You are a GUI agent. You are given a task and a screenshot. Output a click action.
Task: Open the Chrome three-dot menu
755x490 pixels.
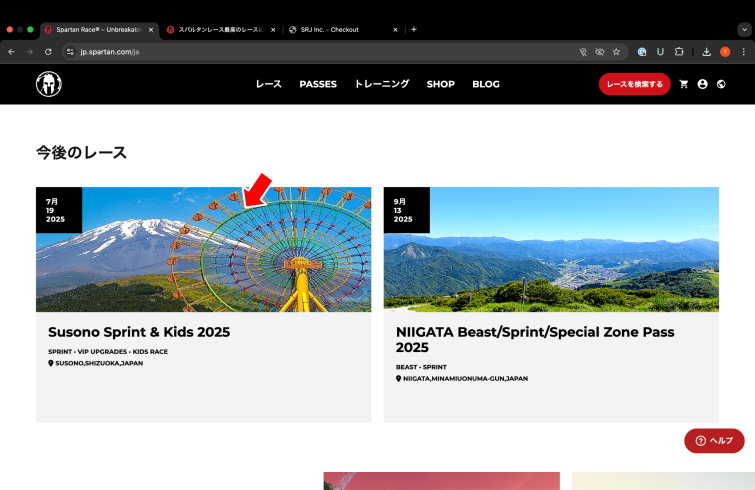tap(743, 52)
